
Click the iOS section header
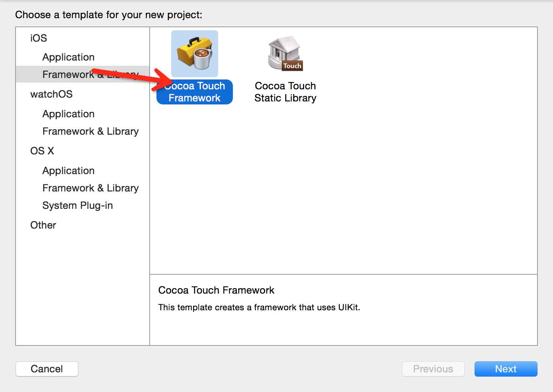click(39, 38)
